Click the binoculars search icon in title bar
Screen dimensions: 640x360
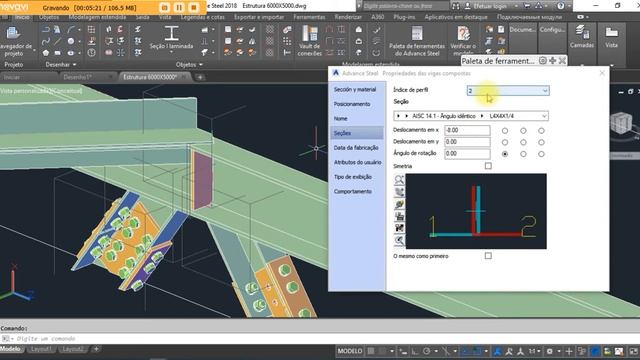(x=456, y=6)
